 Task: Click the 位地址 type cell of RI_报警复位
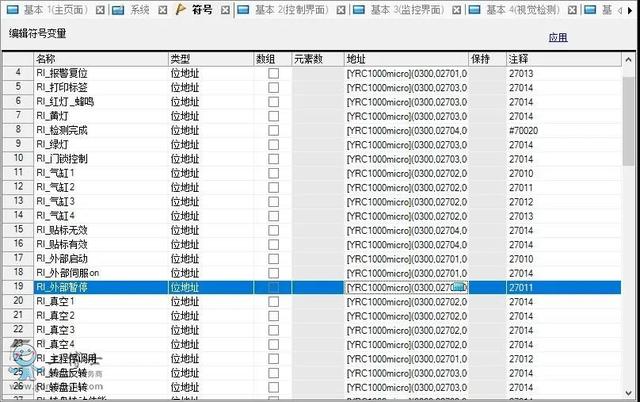[x=211, y=73]
